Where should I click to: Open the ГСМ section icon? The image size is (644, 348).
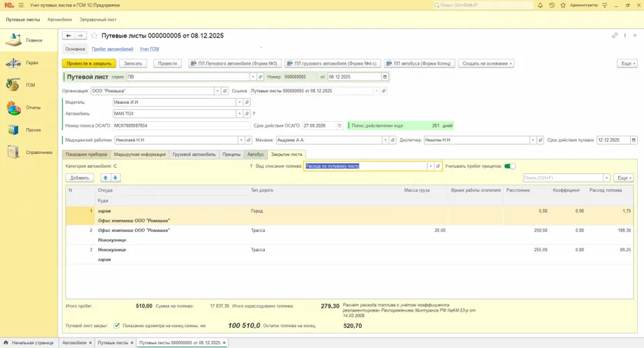[13, 85]
